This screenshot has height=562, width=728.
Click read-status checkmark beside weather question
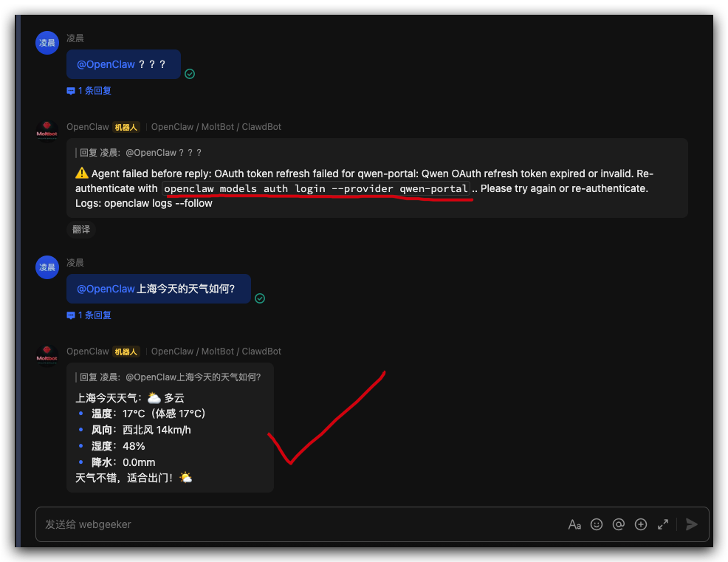tap(260, 298)
